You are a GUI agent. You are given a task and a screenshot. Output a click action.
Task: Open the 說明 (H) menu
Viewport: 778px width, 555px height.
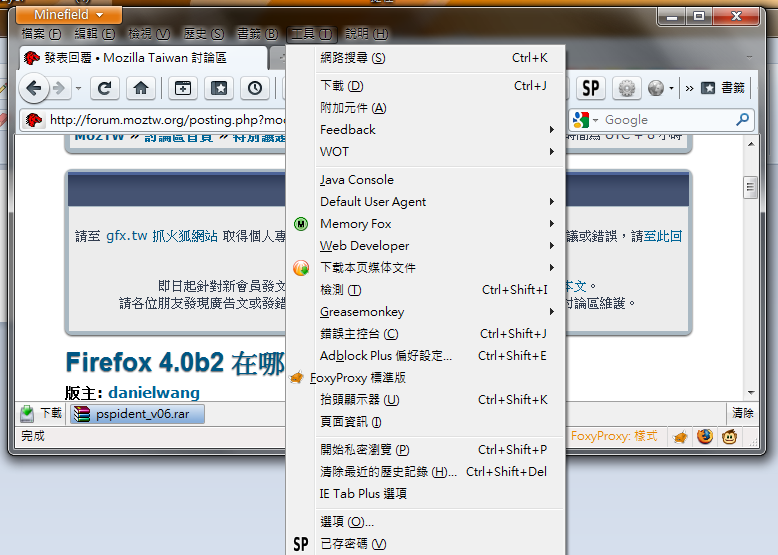click(366, 34)
